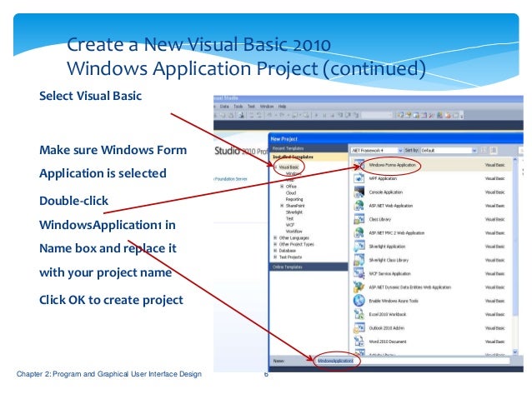This screenshot has height=399, width=532.
Task: Select the Installed Templates header
Action: tap(309, 157)
